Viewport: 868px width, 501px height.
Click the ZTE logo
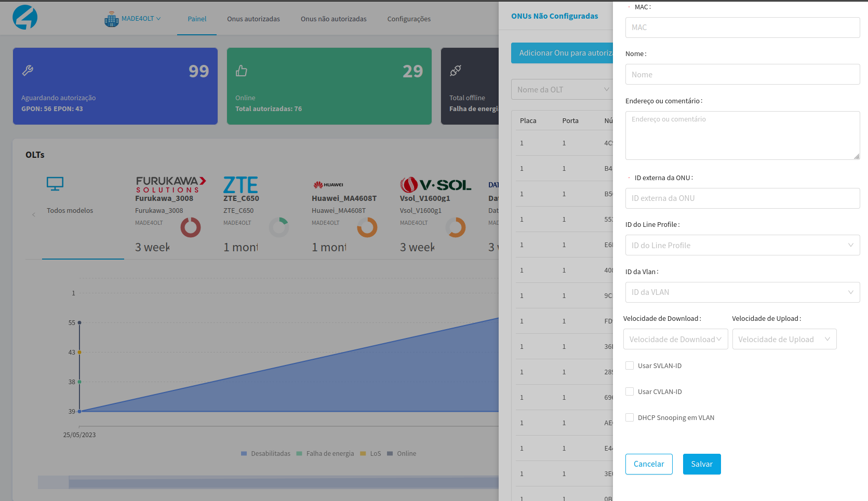(x=241, y=185)
